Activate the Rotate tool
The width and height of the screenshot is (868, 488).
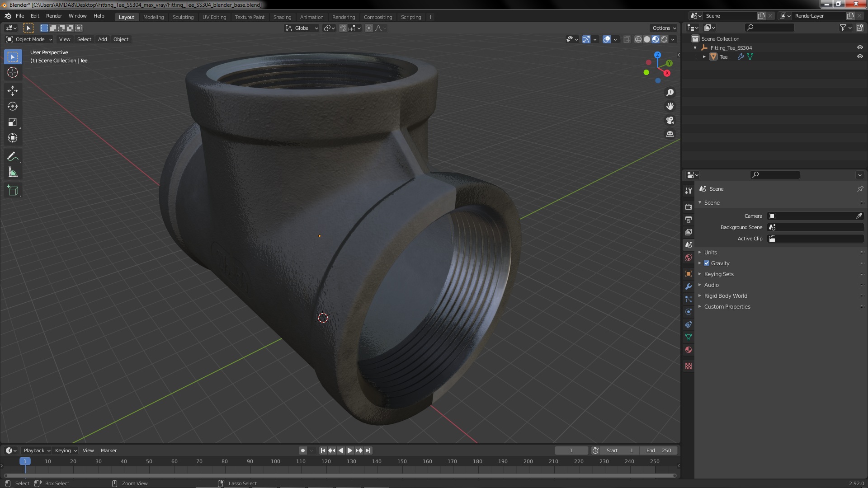point(13,107)
